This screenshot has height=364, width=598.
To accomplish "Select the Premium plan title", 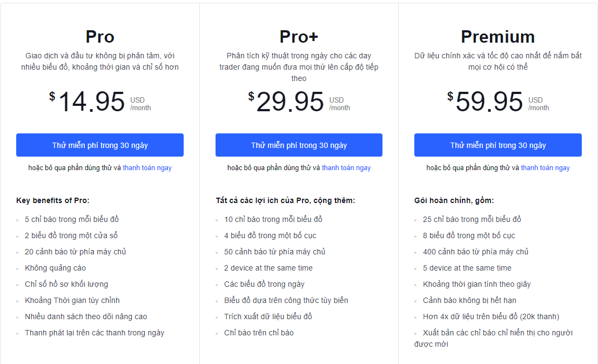I will coord(498,37).
